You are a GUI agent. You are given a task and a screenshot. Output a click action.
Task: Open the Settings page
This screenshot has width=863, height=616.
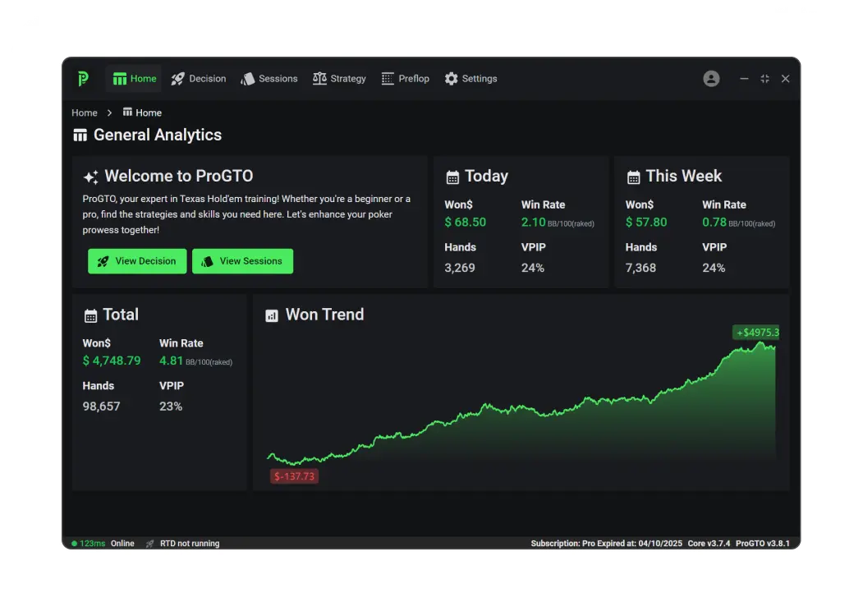(471, 79)
